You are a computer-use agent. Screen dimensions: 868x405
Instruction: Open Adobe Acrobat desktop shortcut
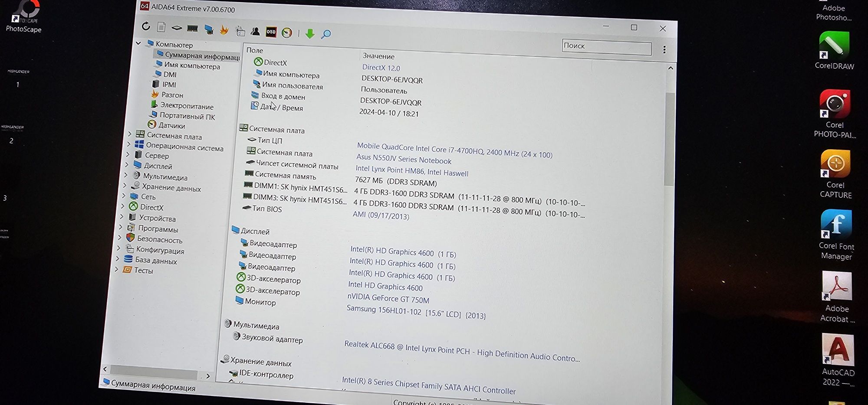[837, 297]
